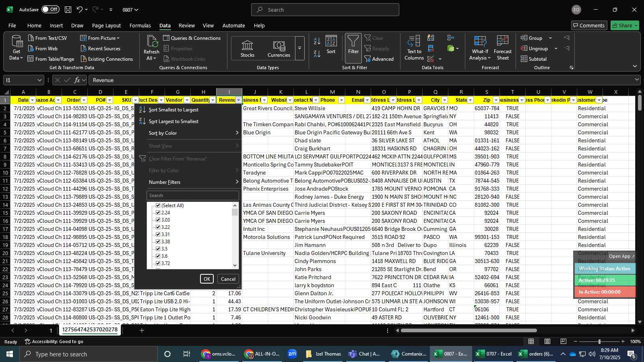Sort Z to A descending

[317, 53]
